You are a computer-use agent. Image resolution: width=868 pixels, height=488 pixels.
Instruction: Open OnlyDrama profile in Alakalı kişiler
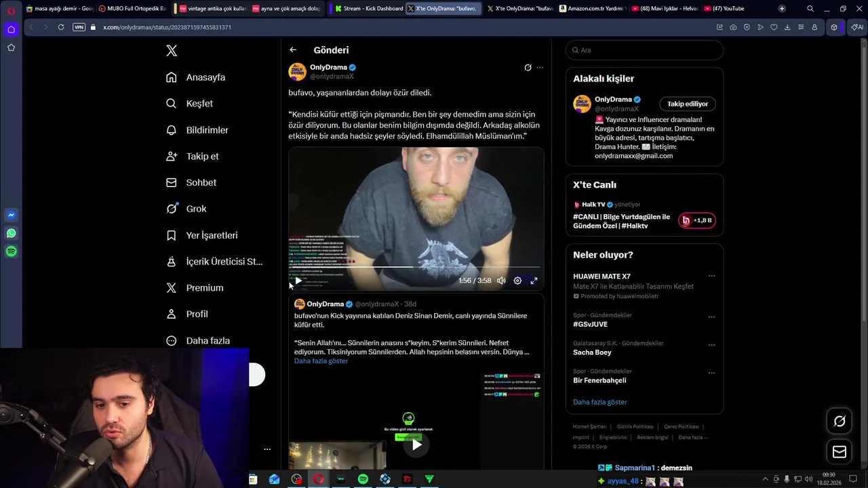point(613,100)
